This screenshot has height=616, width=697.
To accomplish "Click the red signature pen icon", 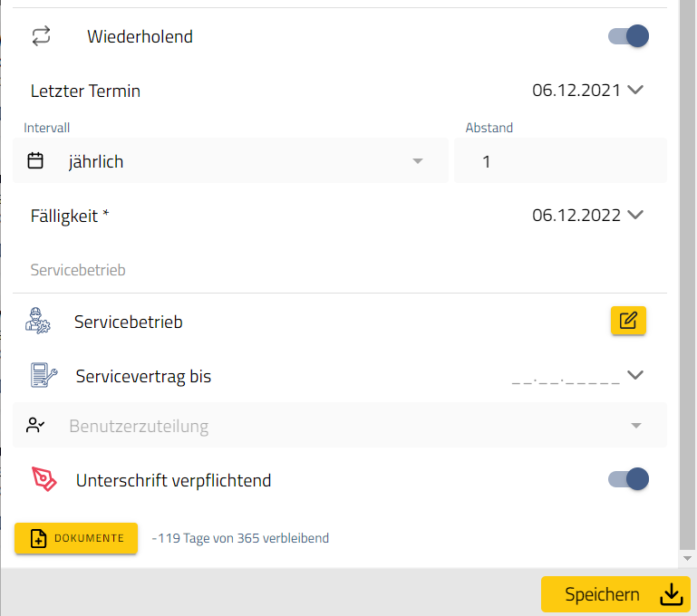I will 44,479.
